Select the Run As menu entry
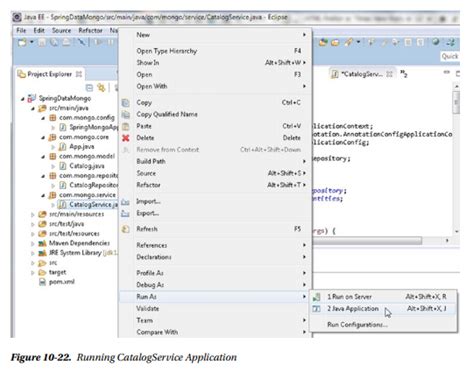 (x=215, y=297)
